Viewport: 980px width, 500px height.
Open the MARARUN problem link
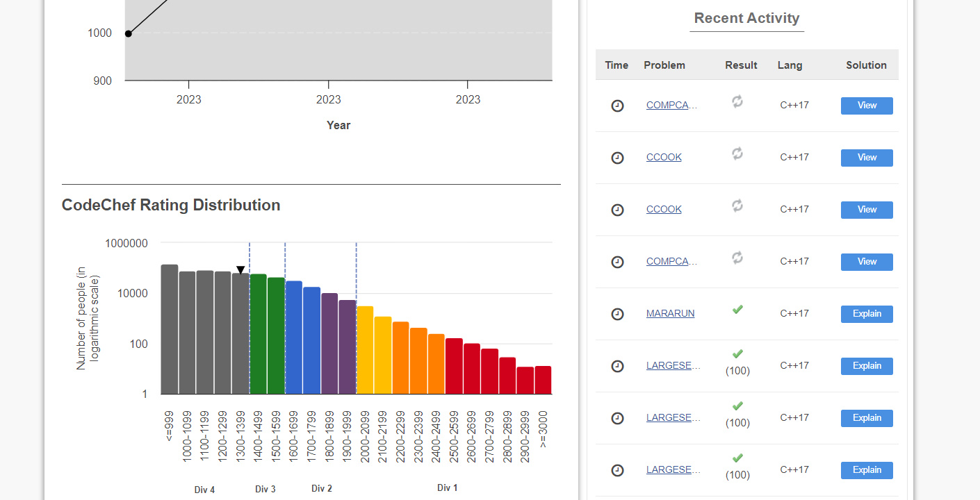pyautogui.click(x=670, y=313)
